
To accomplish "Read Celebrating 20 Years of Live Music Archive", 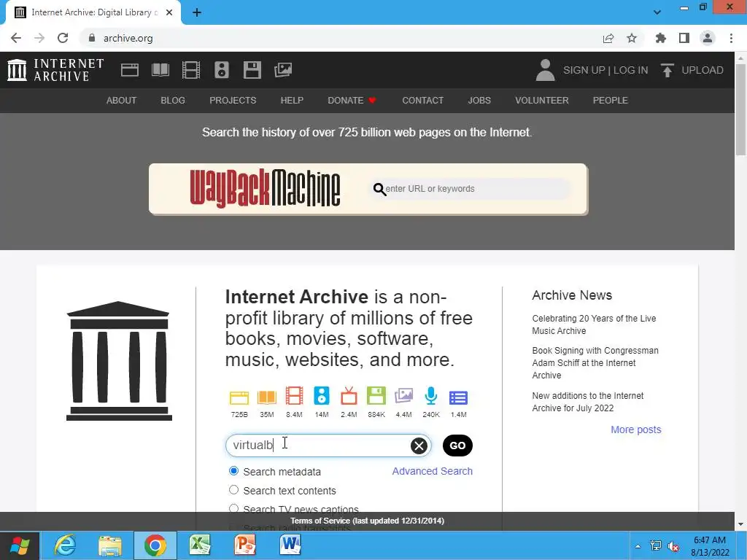I will tap(594, 324).
